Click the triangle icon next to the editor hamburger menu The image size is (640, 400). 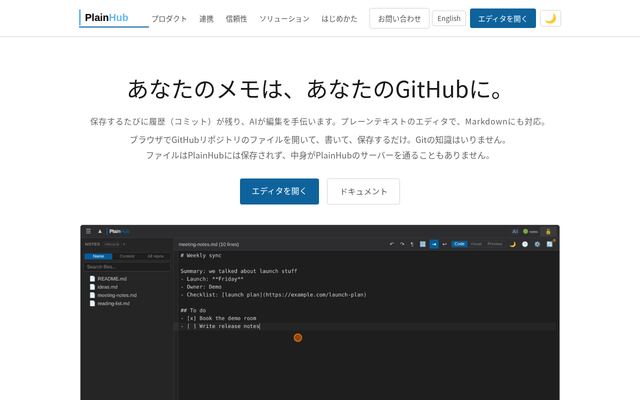[x=100, y=231]
